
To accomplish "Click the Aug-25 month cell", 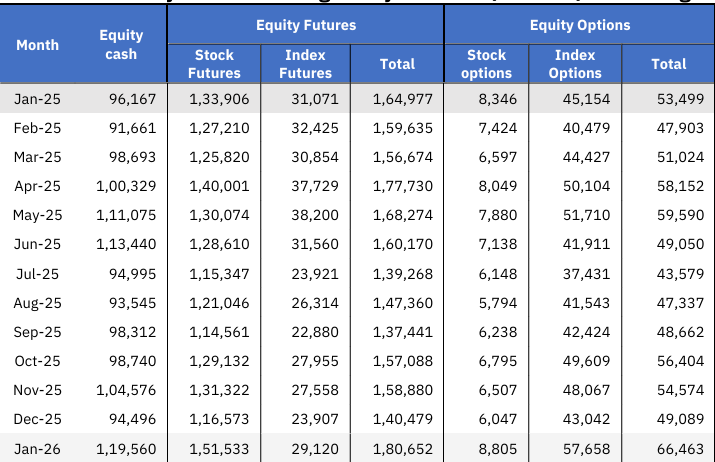I will tap(37, 303).
